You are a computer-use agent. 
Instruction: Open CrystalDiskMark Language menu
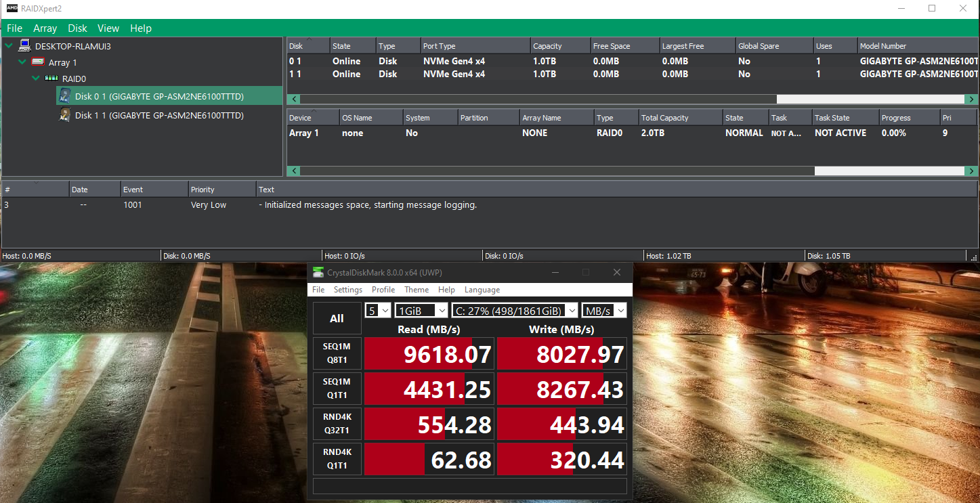click(482, 290)
